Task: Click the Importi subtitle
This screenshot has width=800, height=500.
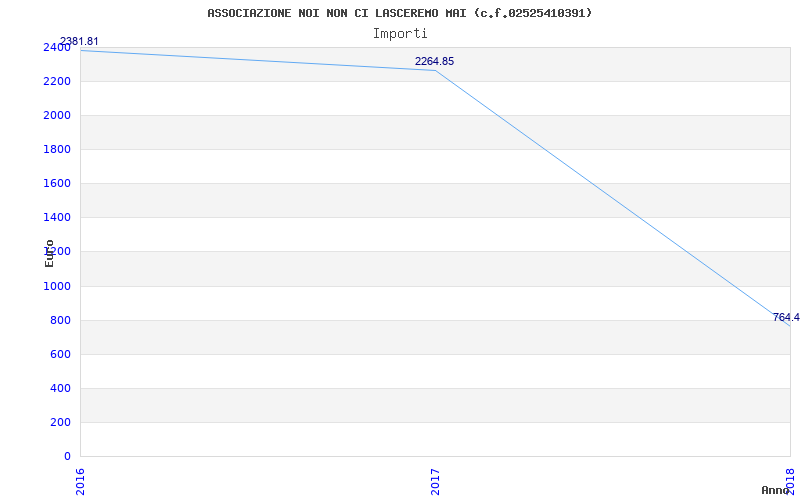Action: point(400,34)
